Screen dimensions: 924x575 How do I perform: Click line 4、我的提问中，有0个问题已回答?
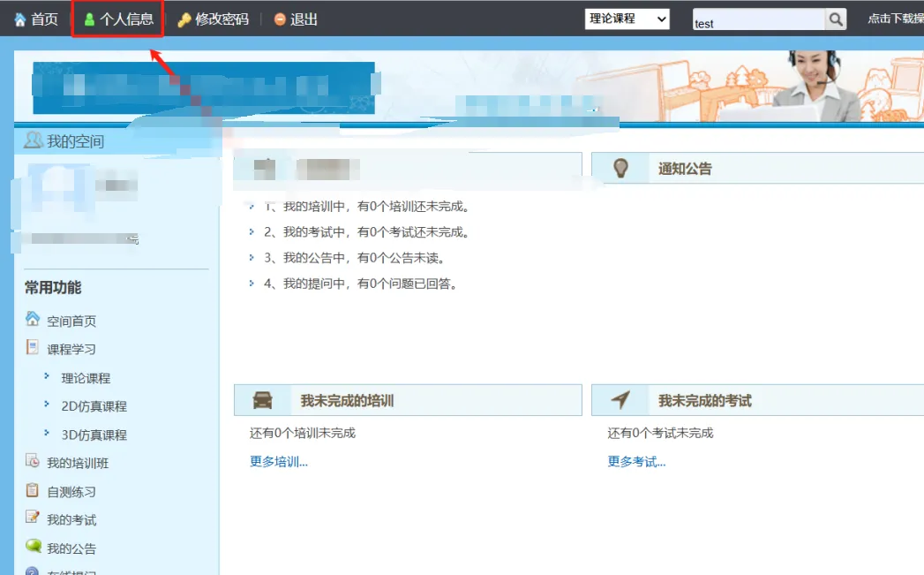[361, 284]
